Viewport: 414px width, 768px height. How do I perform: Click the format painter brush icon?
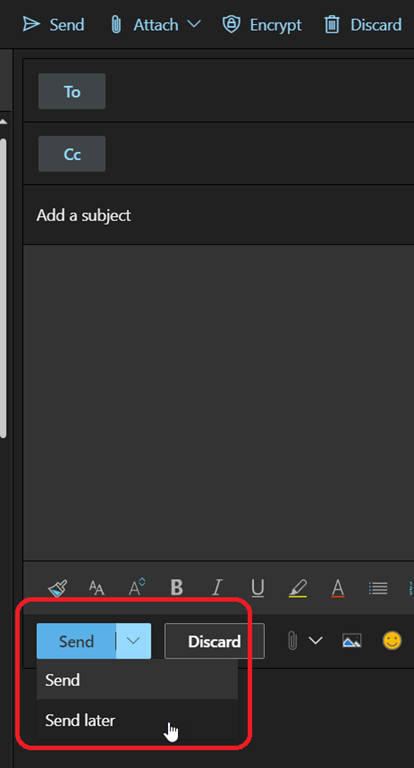57,587
